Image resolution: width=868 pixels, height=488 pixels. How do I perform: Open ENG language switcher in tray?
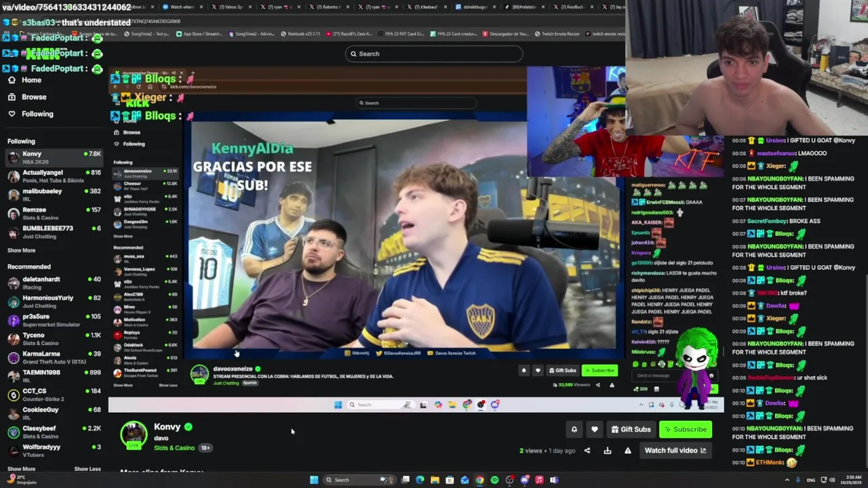point(811,480)
